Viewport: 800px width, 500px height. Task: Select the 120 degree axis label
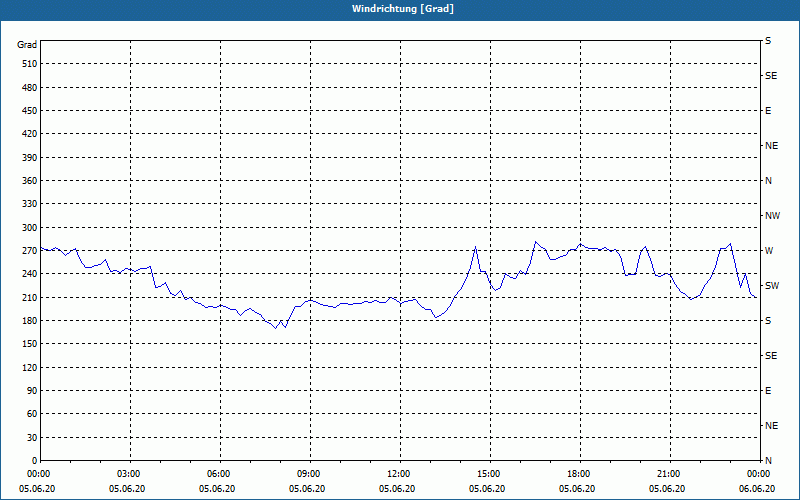point(30,367)
